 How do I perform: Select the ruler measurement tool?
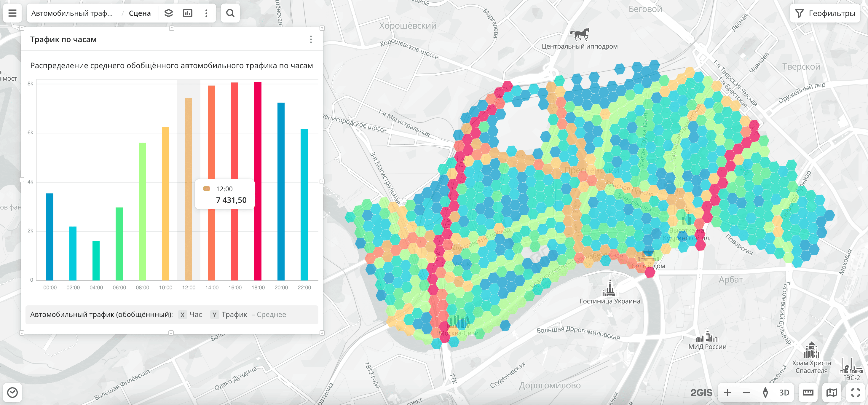point(808,393)
